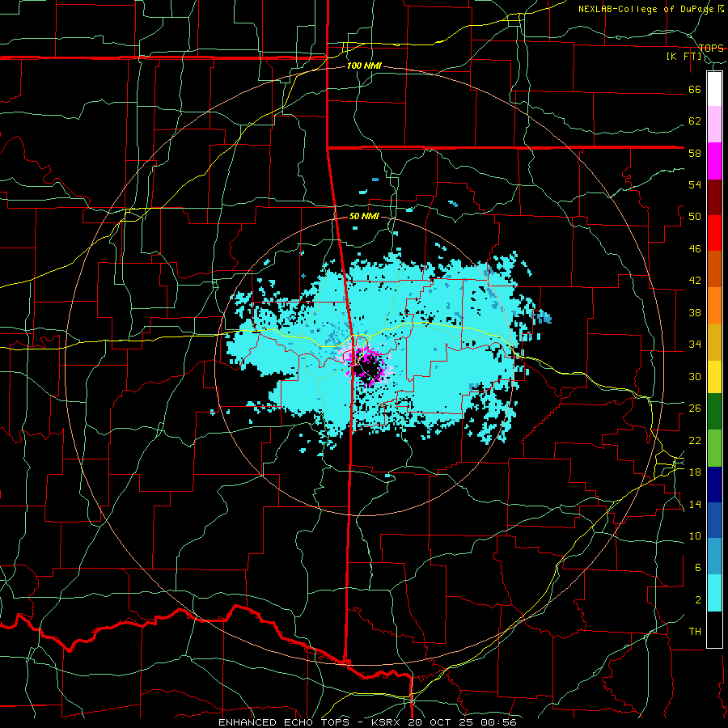Click the legend value "50"
This screenshot has width=728, height=728.
coord(695,217)
